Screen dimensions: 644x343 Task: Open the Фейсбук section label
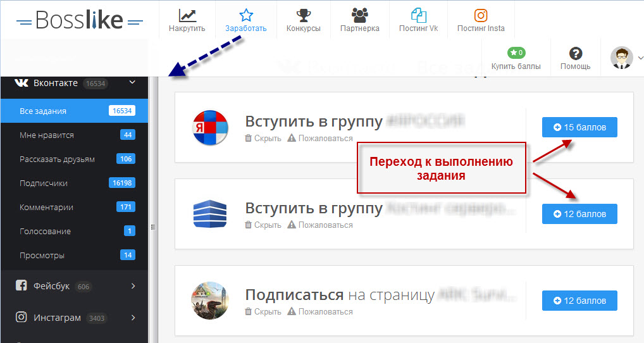point(51,286)
